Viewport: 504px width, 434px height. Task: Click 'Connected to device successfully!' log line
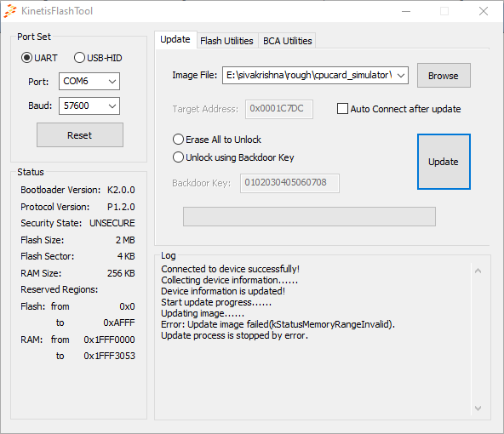pos(230,269)
